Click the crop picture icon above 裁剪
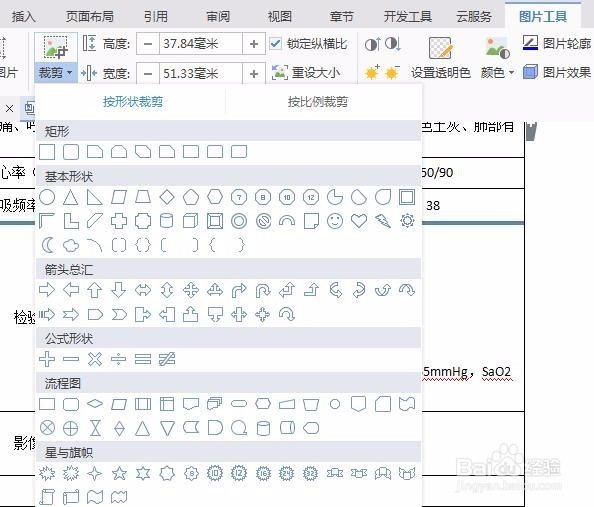Image resolution: width=594 pixels, height=507 pixels. [x=56, y=47]
